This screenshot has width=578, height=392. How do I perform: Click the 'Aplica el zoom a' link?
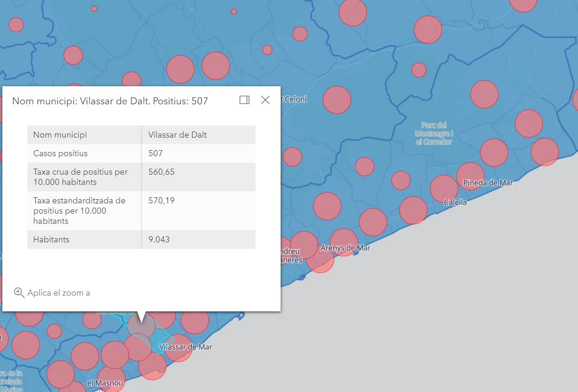(58, 293)
